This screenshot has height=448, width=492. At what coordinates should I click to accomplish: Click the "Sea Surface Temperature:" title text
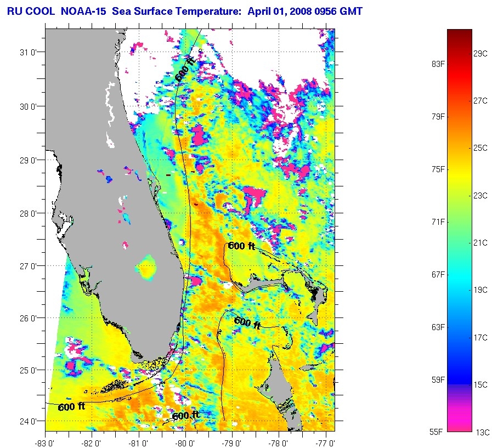(x=177, y=12)
